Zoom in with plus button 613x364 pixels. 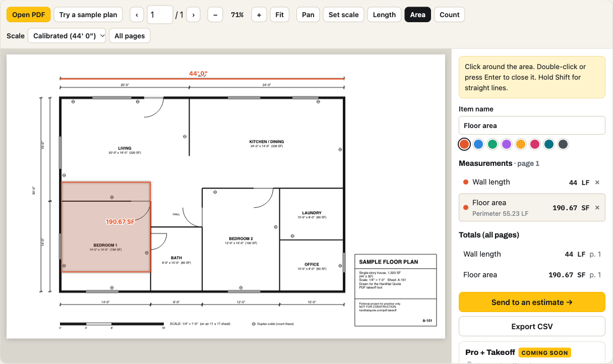click(259, 15)
